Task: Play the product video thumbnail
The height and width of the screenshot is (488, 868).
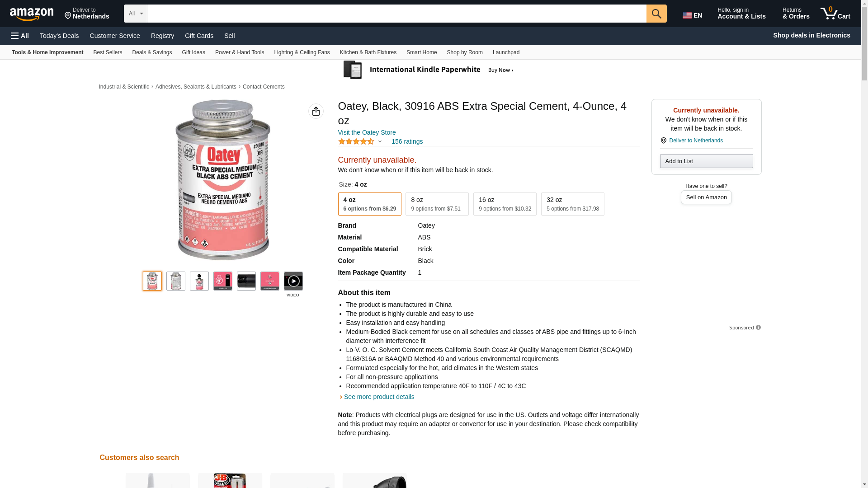Action: point(293,281)
